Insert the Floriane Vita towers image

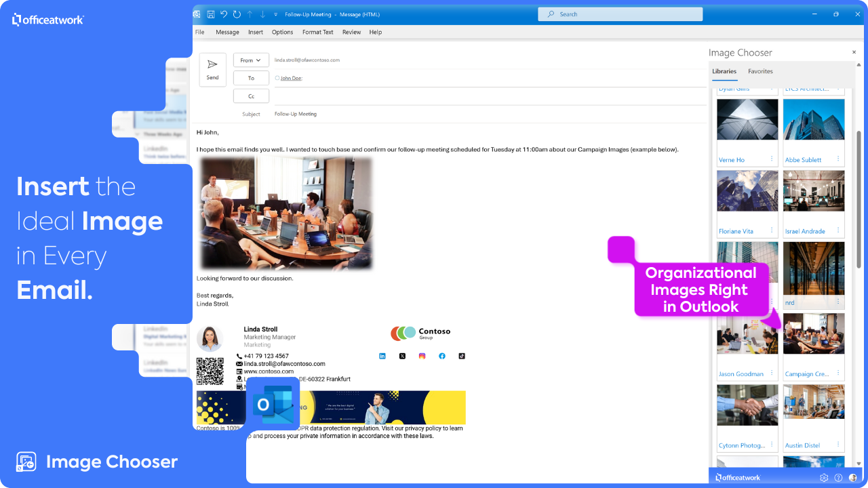pos(747,190)
